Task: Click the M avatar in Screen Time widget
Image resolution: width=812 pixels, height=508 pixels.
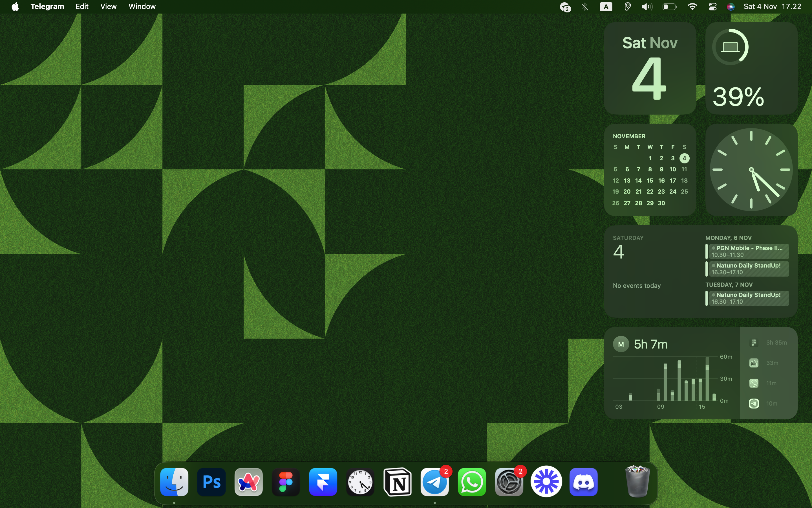Action: (x=621, y=344)
